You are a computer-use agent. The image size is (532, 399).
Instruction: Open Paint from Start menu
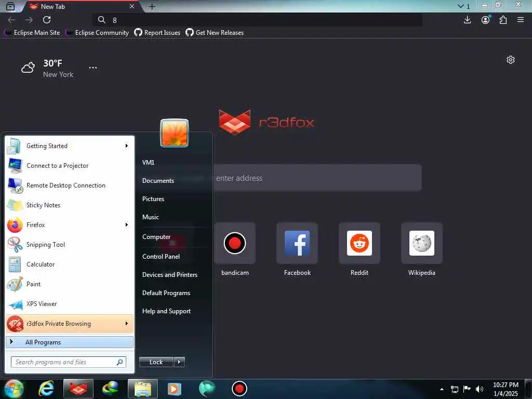(70, 284)
